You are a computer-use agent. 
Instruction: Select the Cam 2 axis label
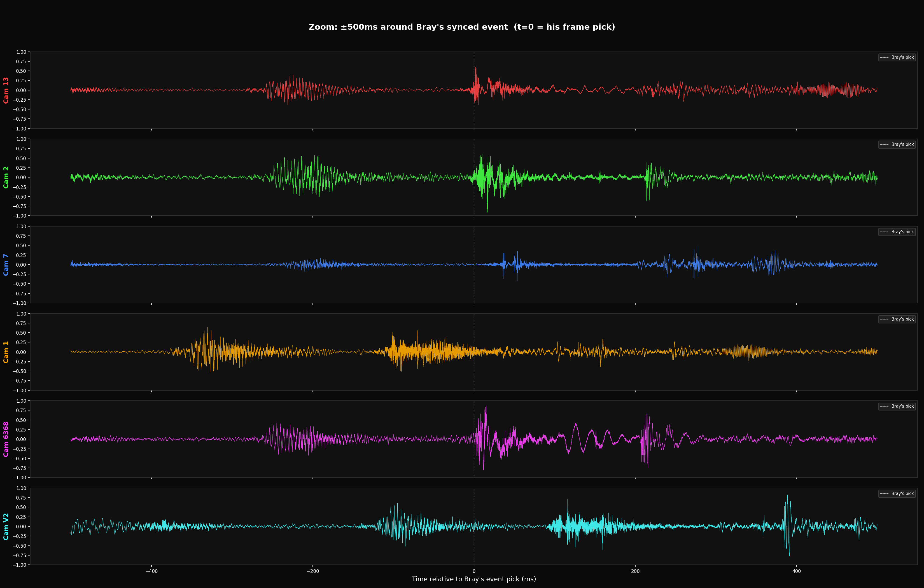coord(6,177)
